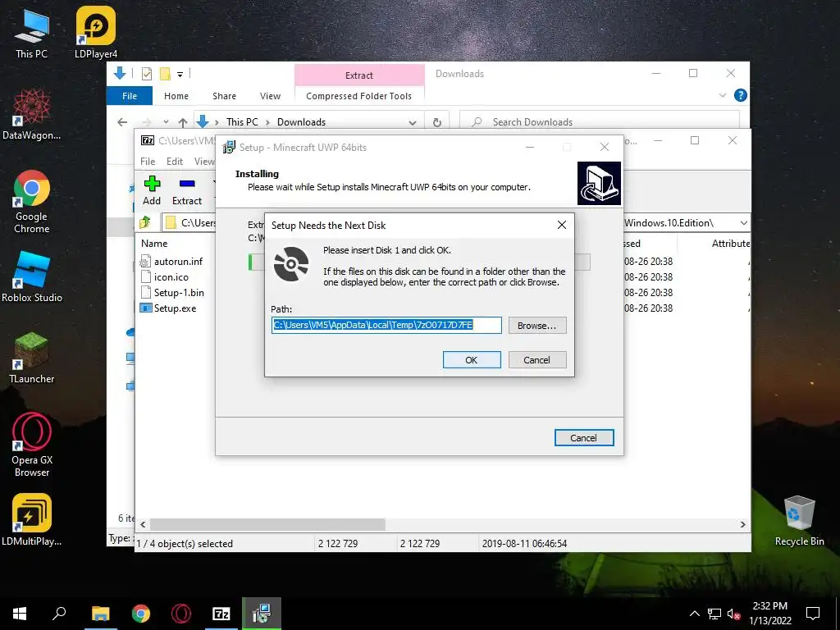
Task: Click the 7-Zip horizontal scrollbar thumb
Action: tap(267, 524)
